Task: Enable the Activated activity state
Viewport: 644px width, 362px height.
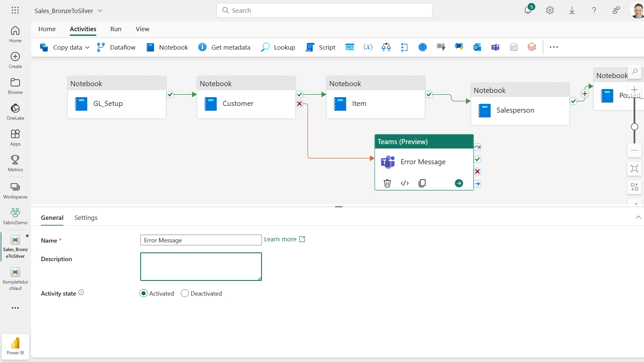Action: [x=143, y=294]
